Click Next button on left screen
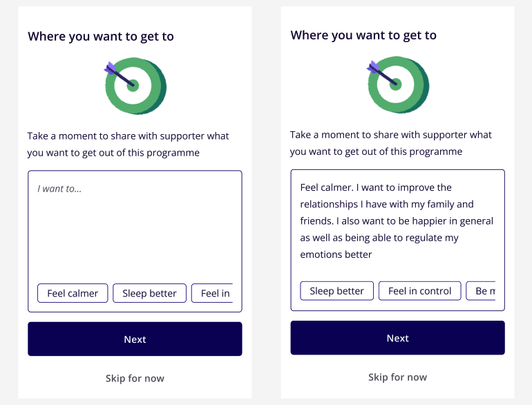This screenshot has width=532, height=405. tap(135, 339)
